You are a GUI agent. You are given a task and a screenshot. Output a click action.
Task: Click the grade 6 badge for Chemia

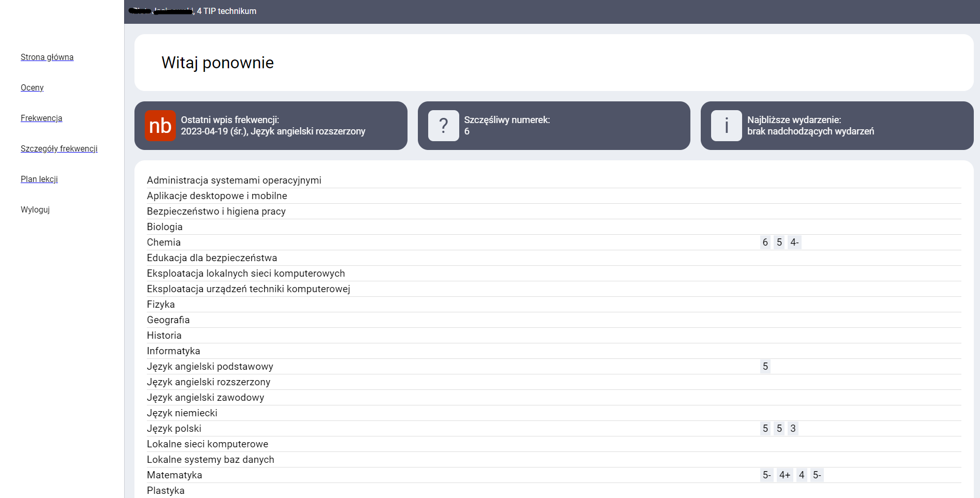click(x=765, y=242)
